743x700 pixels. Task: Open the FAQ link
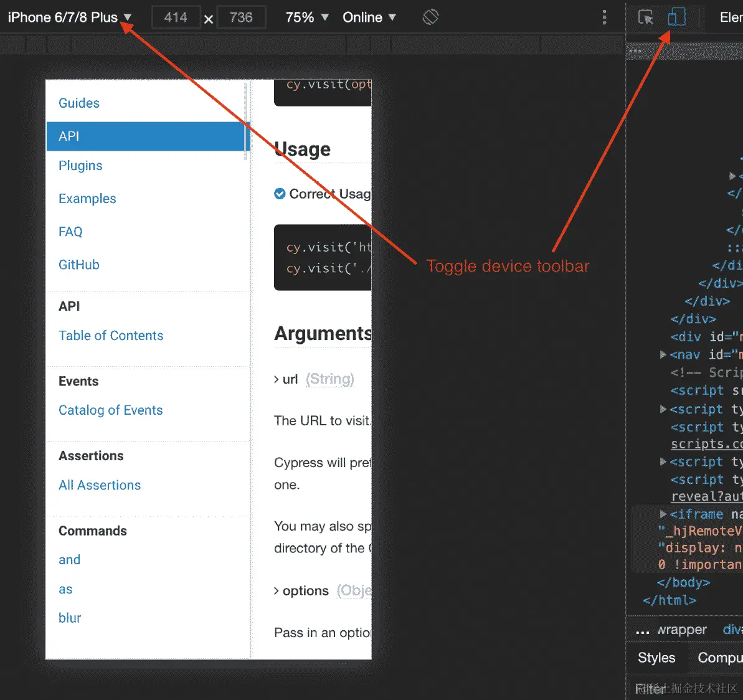[70, 232]
